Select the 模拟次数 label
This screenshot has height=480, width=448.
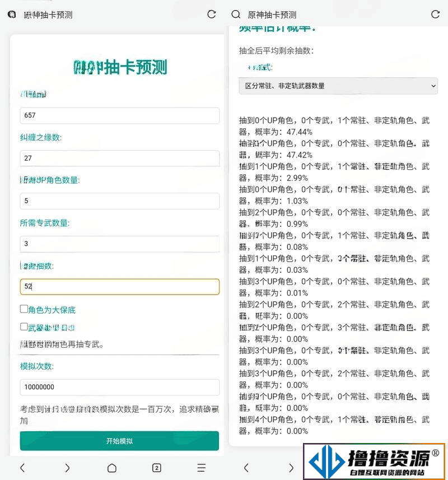coord(37,366)
